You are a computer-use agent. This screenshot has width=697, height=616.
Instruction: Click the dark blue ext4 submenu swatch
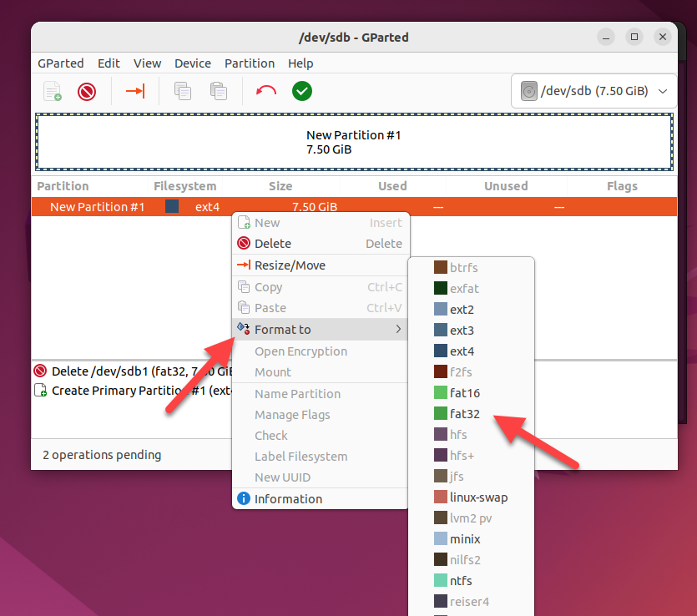tap(441, 351)
